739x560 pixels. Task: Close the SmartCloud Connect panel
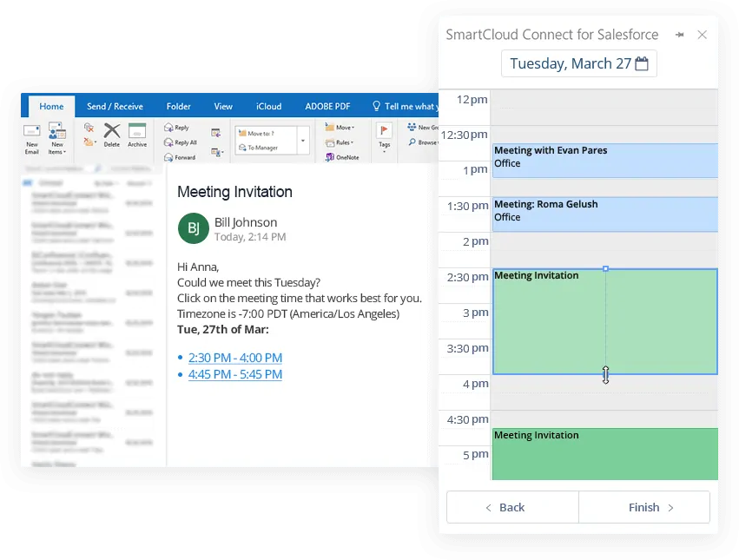click(x=703, y=35)
